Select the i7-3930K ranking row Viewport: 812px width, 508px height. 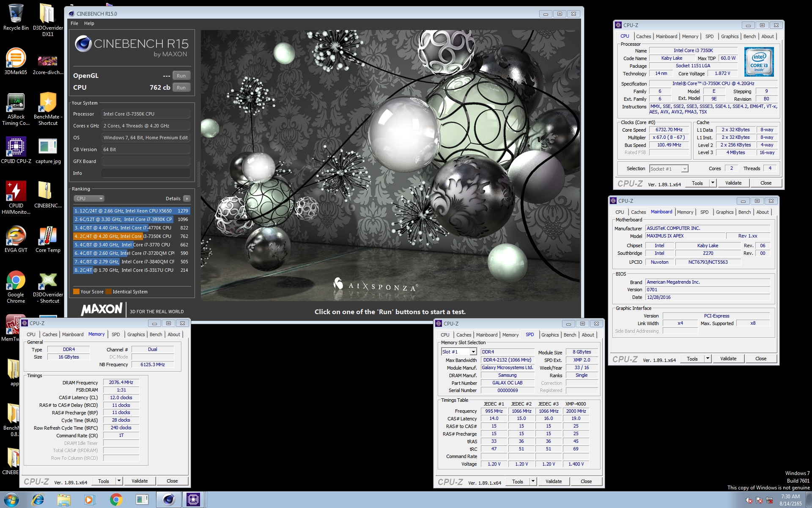(131, 219)
